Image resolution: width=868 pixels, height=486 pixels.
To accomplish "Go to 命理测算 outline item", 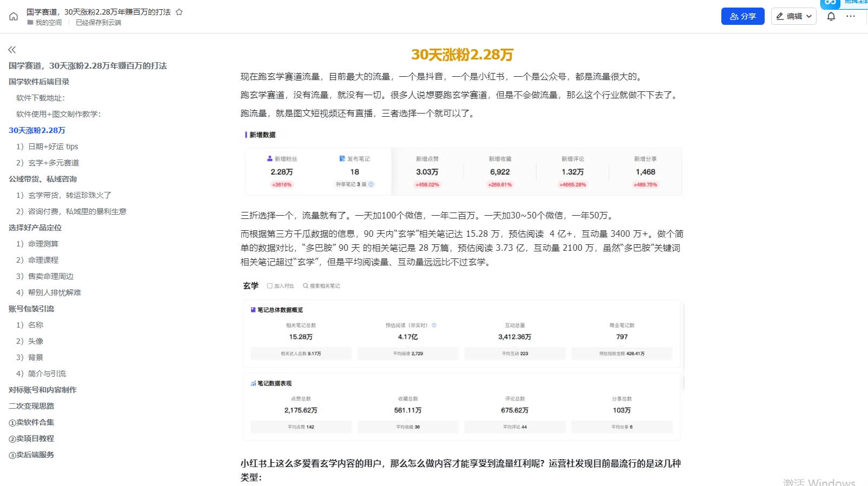I will [x=37, y=244].
